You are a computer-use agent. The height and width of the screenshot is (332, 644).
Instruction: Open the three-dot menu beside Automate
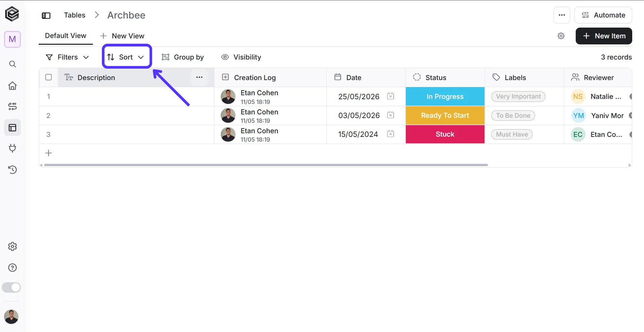(562, 15)
